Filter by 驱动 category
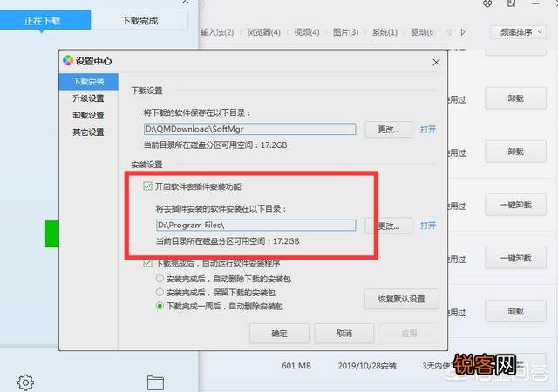Screen dimensions: 558x392 click(422, 32)
